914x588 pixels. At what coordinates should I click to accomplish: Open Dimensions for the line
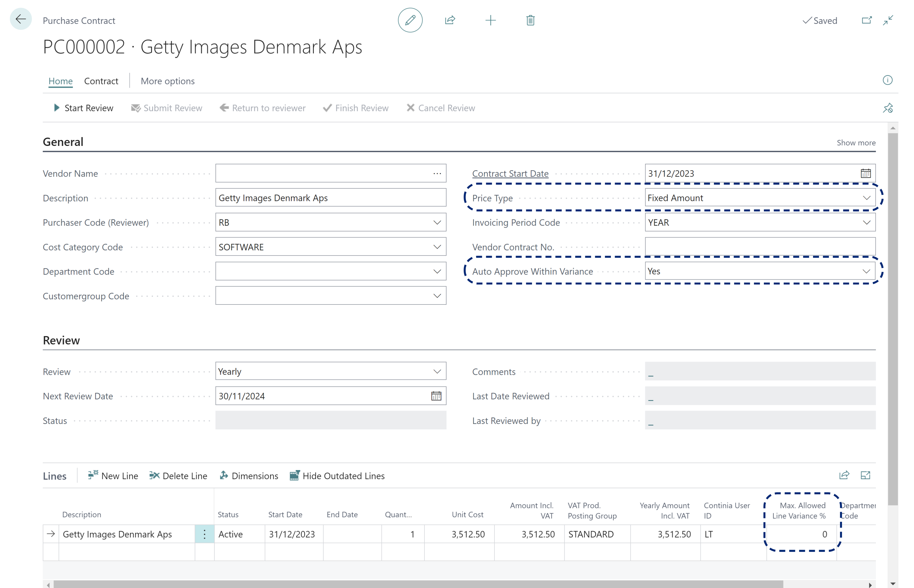(249, 476)
